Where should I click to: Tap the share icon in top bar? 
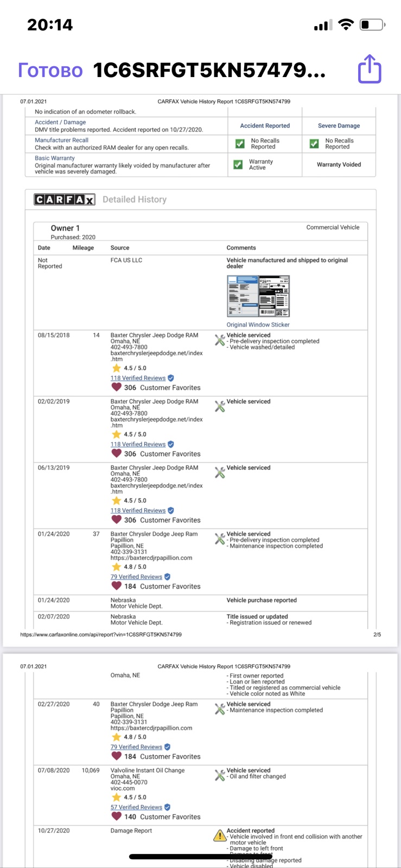(370, 69)
